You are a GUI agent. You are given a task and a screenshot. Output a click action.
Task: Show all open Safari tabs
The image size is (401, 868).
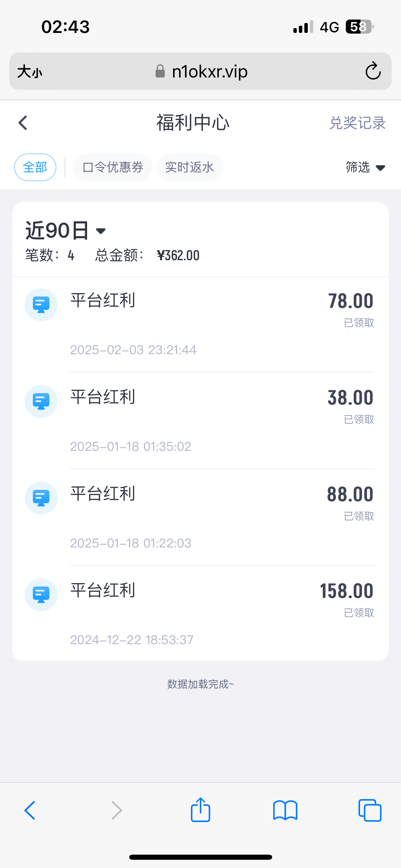click(369, 810)
